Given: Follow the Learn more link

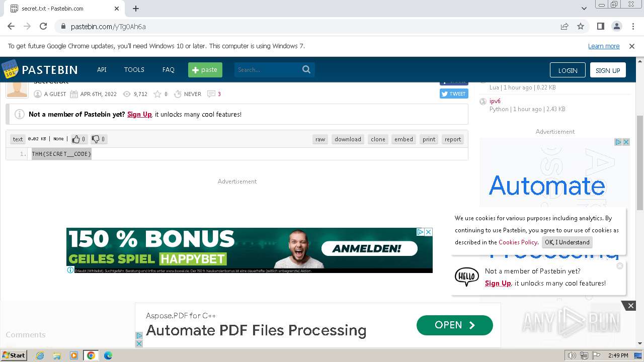Looking at the screenshot, I should [x=604, y=46].
